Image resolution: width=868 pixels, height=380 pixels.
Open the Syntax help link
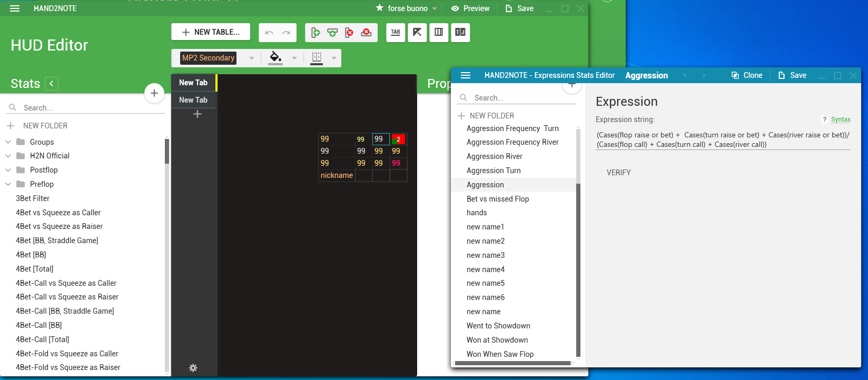click(x=841, y=119)
